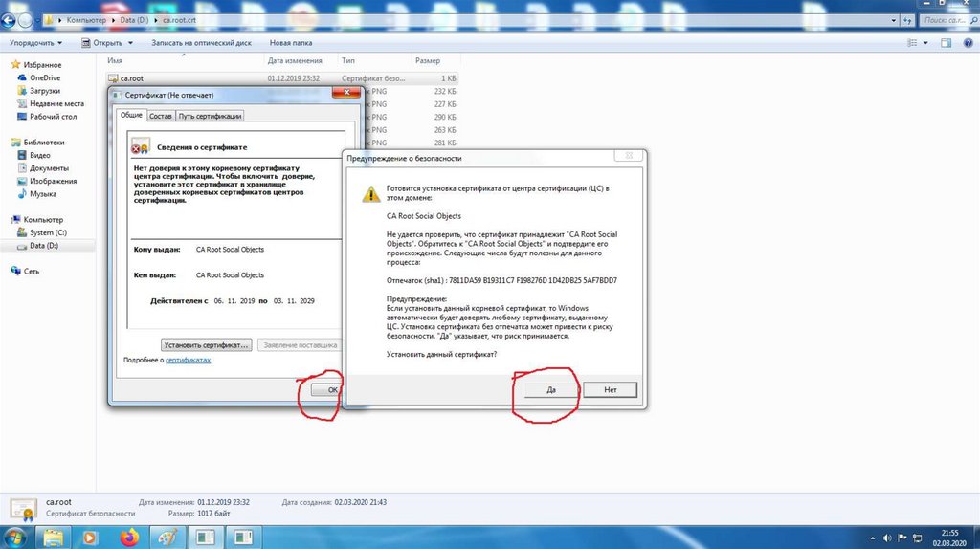The height and width of the screenshot is (549, 980).
Task: Select OneDrive in the navigation pane
Action: (x=44, y=77)
